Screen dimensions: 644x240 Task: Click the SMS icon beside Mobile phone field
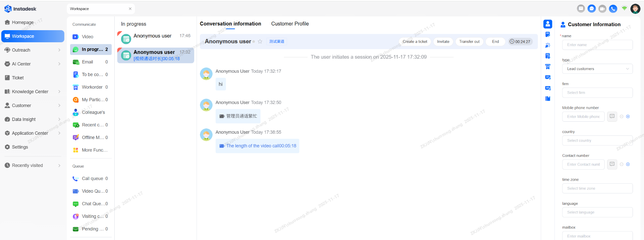pos(612,116)
